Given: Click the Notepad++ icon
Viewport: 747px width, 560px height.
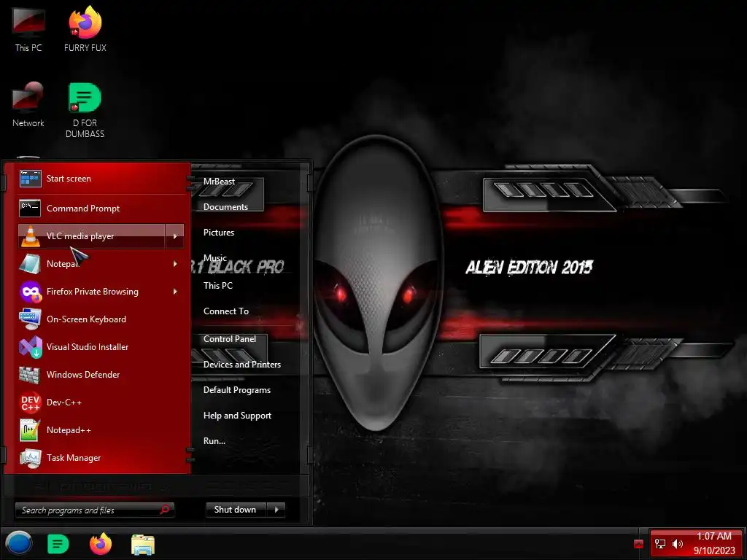Looking at the screenshot, I should click(30, 430).
